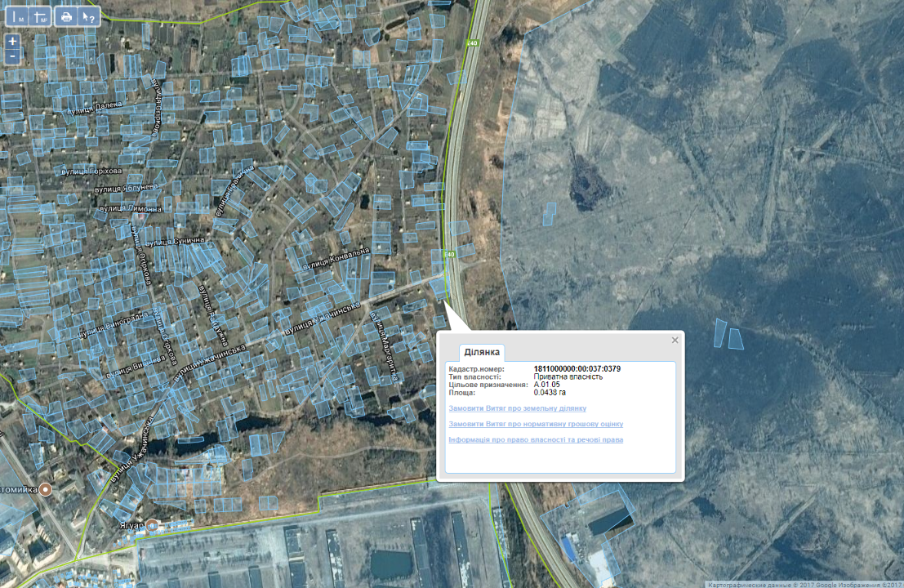Click the E40 road shield near top
The height and width of the screenshot is (588, 904).
click(x=473, y=42)
